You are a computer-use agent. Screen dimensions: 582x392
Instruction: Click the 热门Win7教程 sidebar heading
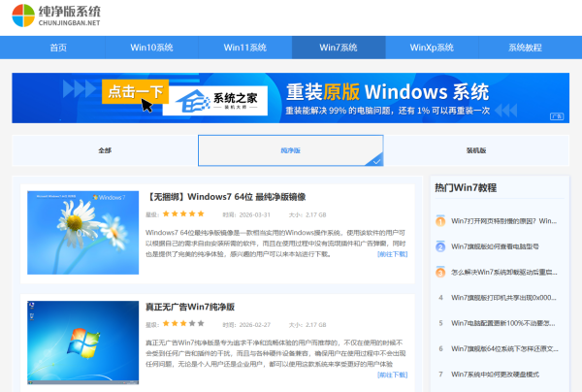(466, 188)
